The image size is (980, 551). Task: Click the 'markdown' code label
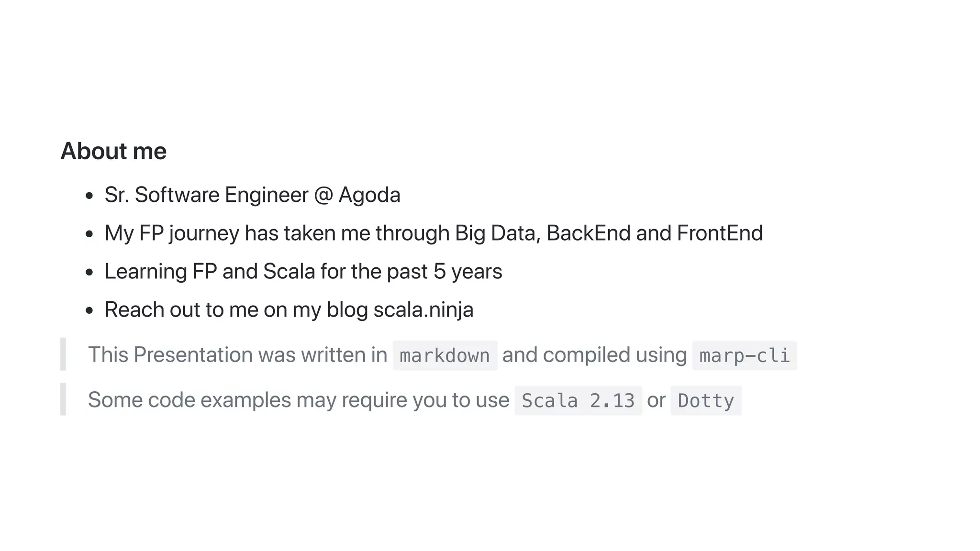pyautogui.click(x=445, y=355)
